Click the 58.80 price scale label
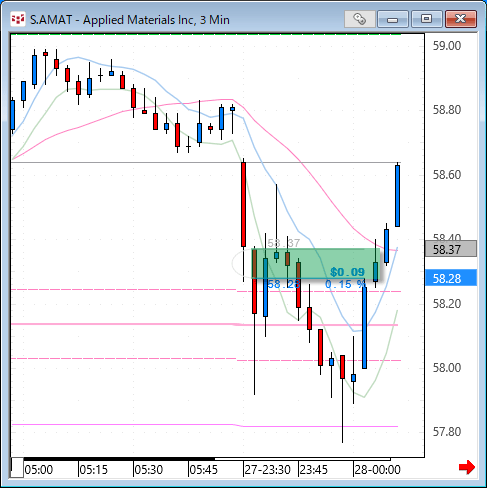The width and height of the screenshot is (487, 488). pos(447,110)
